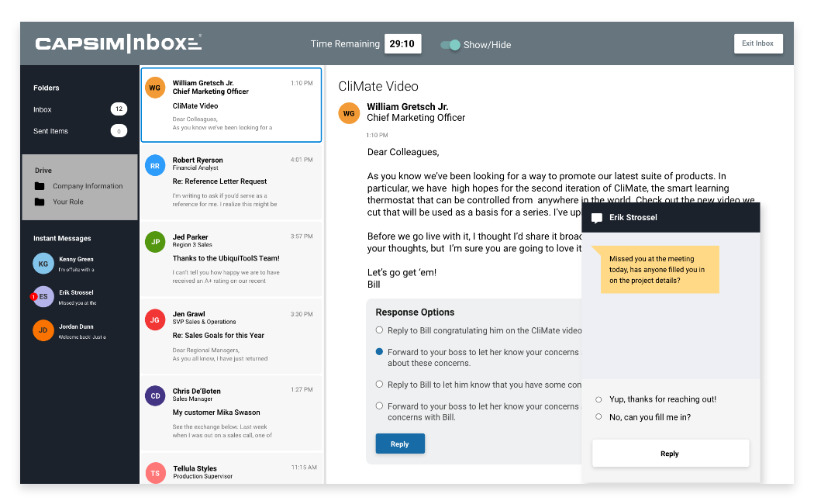This screenshot has width=814, height=504.
Task: Click the Inbox count badge 12
Action: [119, 109]
